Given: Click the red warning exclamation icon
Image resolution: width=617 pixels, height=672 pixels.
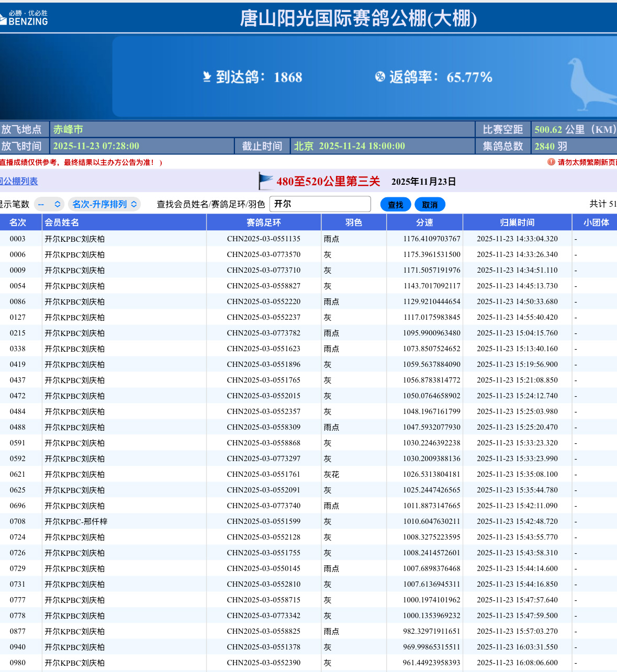Looking at the screenshot, I should pyautogui.click(x=551, y=162).
